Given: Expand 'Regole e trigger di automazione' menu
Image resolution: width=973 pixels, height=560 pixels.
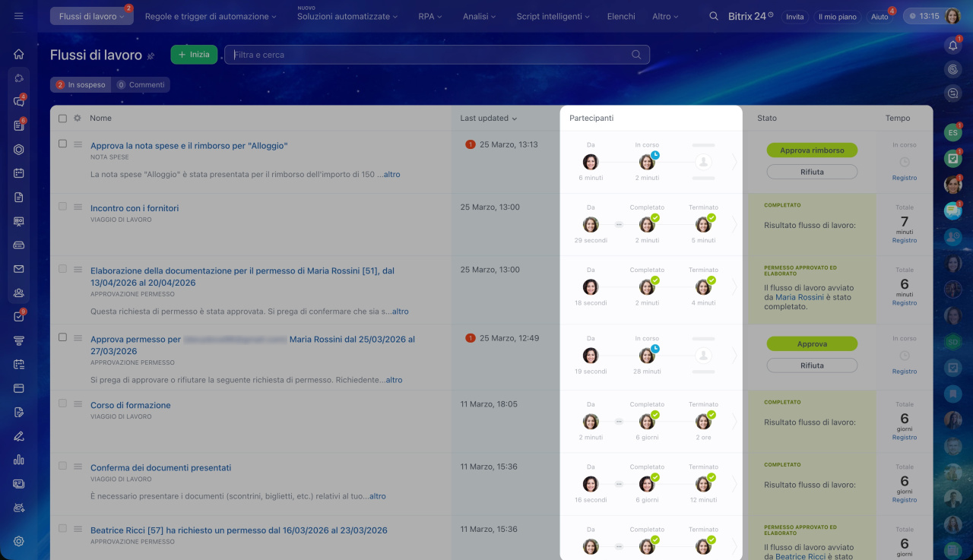Looking at the screenshot, I should [211, 16].
